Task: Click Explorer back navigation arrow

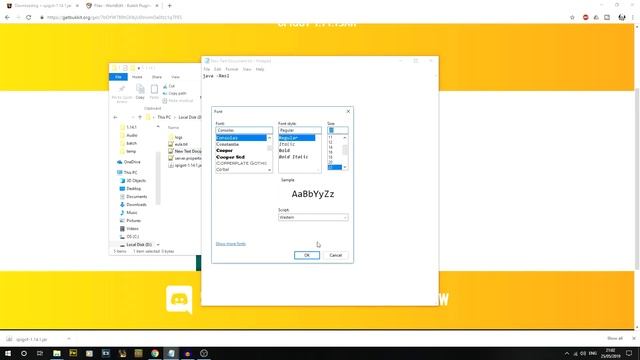Action: tap(115, 117)
